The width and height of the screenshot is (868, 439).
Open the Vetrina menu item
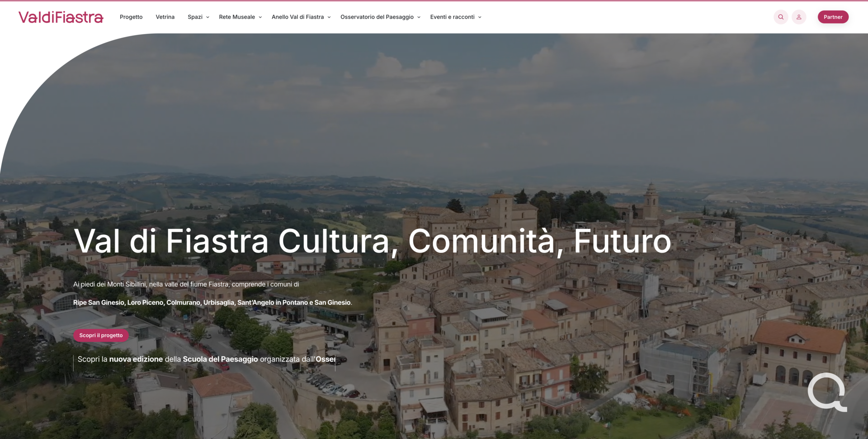click(x=165, y=17)
